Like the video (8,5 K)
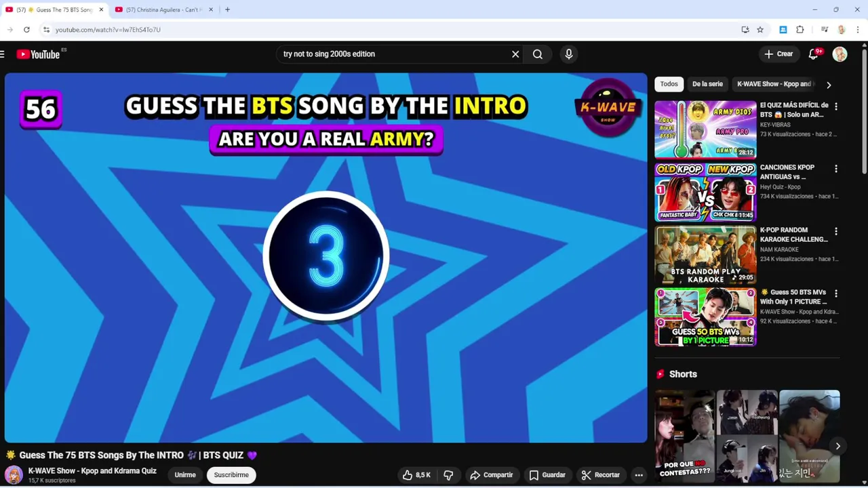This screenshot has height=488, width=868. click(416, 475)
